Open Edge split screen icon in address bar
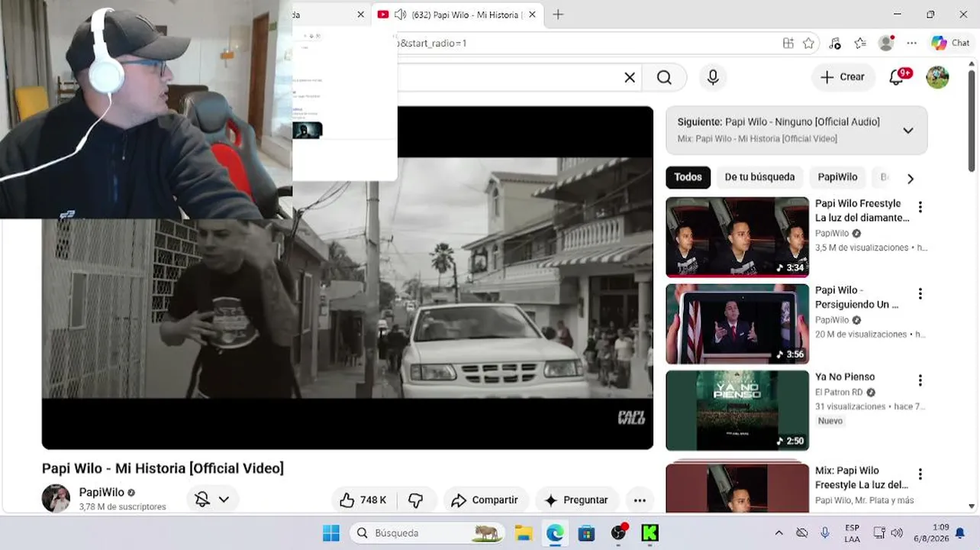This screenshot has width=980, height=550. (x=788, y=44)
